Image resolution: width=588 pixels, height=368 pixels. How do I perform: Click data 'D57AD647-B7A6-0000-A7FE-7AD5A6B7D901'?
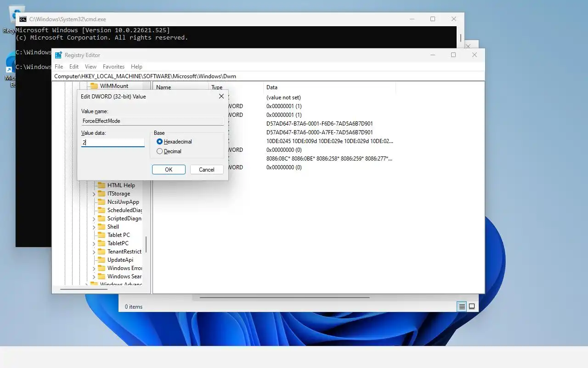point(320,132)
